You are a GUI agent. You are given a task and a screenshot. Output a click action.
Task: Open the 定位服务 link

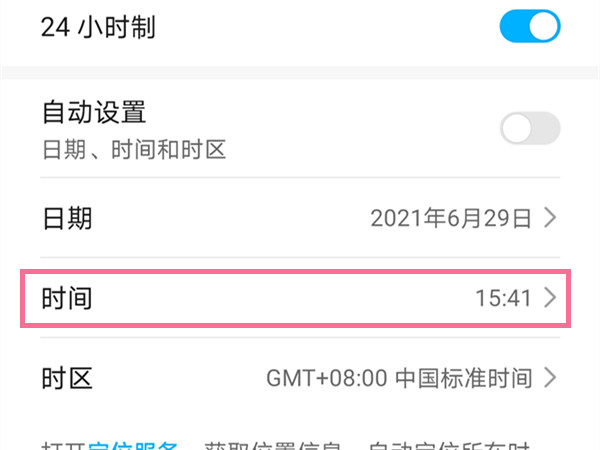[x=134, y=445]
